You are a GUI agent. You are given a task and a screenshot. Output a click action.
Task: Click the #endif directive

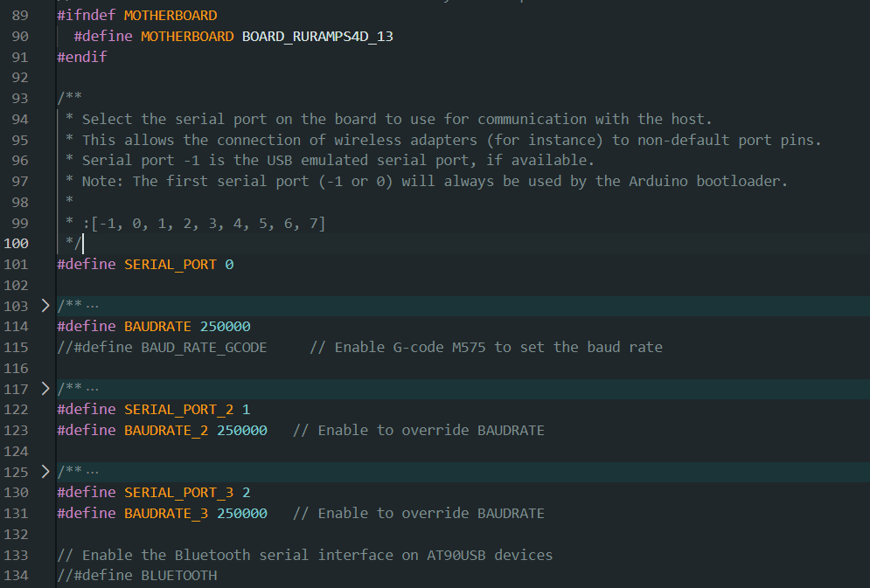81,57
